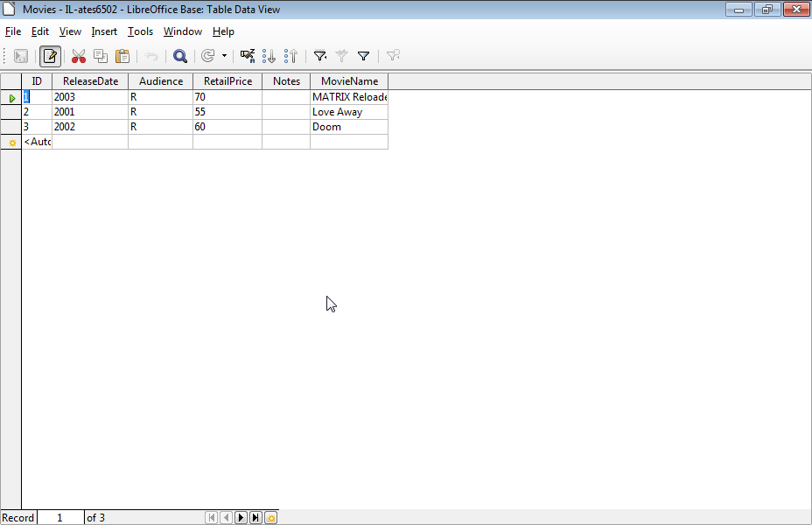812x525 pixels.
Task: Select the Notes column header
Action: pos(286,81)
